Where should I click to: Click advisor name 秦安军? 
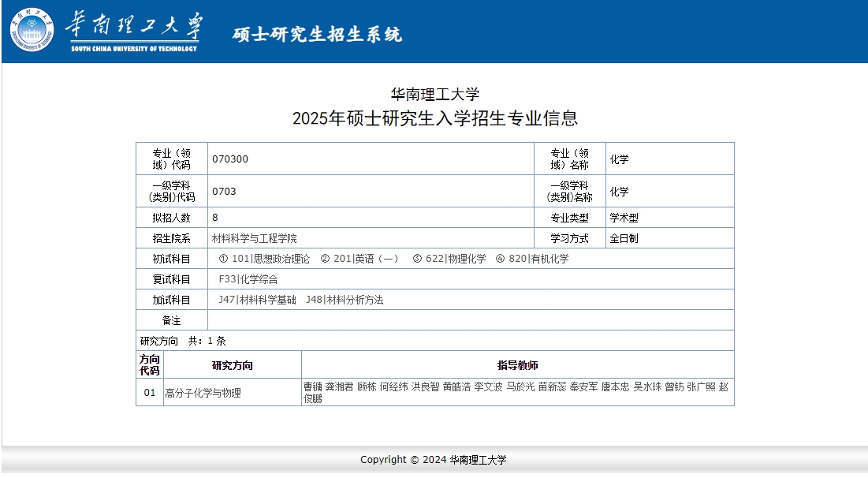(583, 387)
